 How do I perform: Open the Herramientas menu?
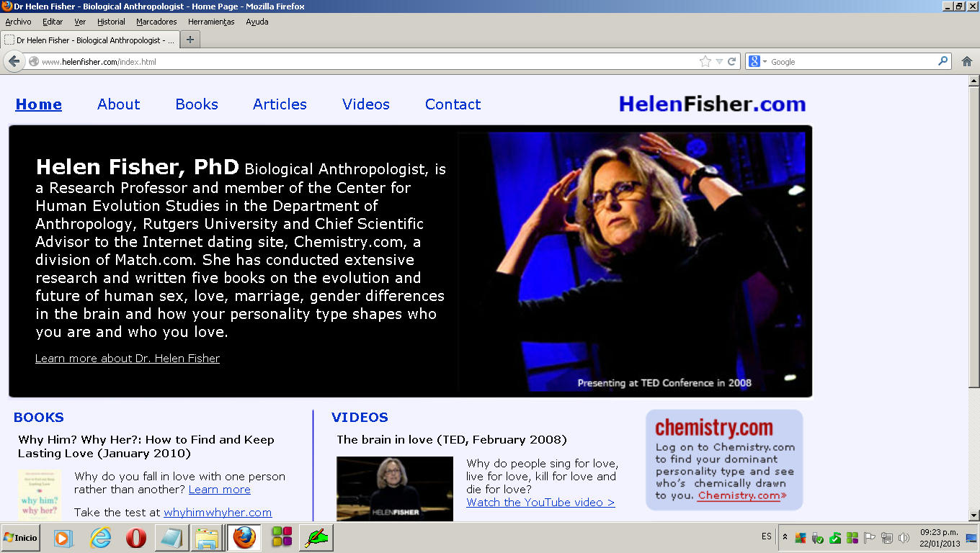211,22
